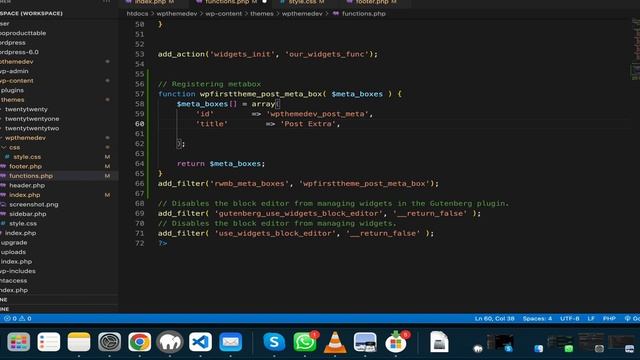The width and height of the screenshot is (640, 360).
Task: Open the index.php file marked M
Action: (x=24, y=195)
